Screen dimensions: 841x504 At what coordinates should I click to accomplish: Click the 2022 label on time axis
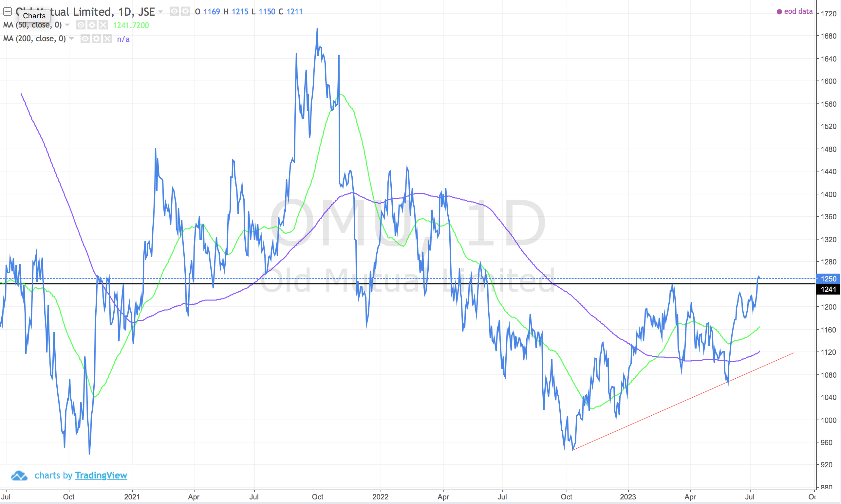(x=380, y=497)
